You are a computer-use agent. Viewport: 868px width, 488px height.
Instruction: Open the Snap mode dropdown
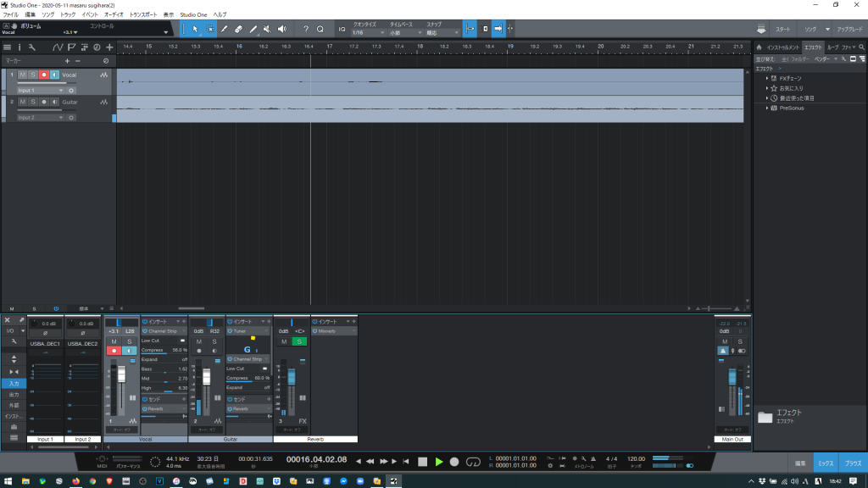442,33
